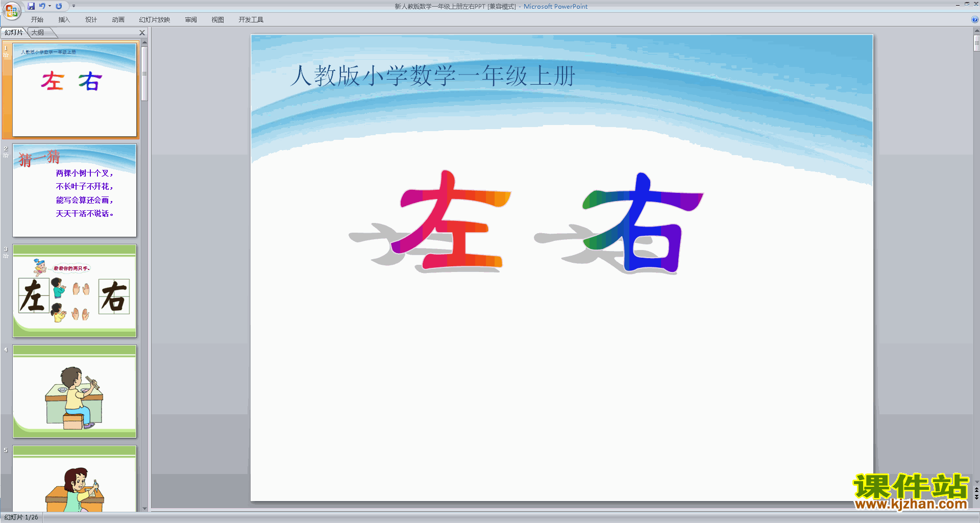Close the PowerPoint window

pos(976,4)
